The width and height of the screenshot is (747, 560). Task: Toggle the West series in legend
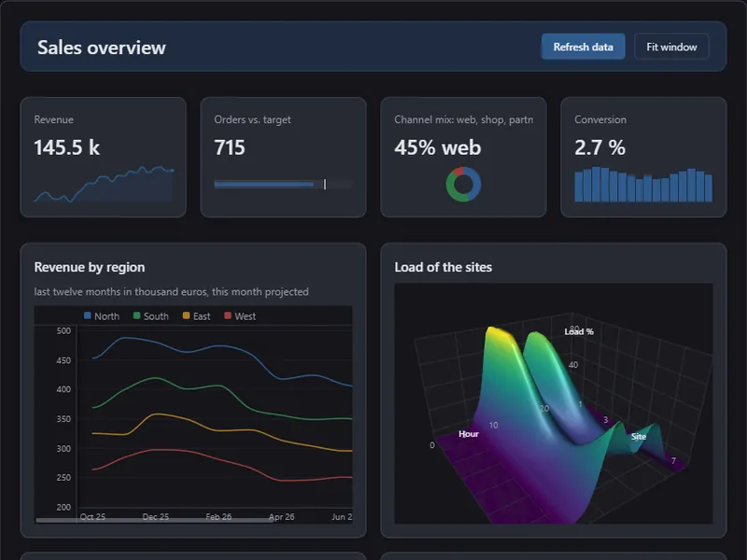tap(240, 316)
